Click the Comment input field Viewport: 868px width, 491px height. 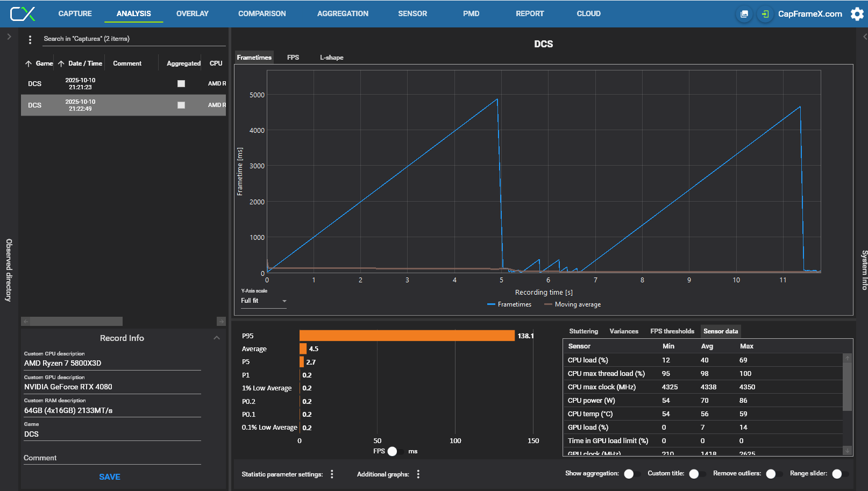click(112, 458)
